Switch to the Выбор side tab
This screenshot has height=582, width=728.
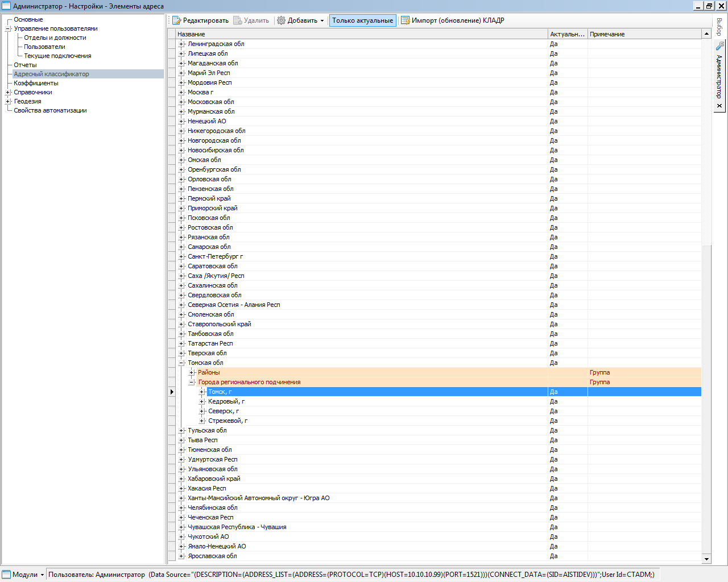[719, 27]
